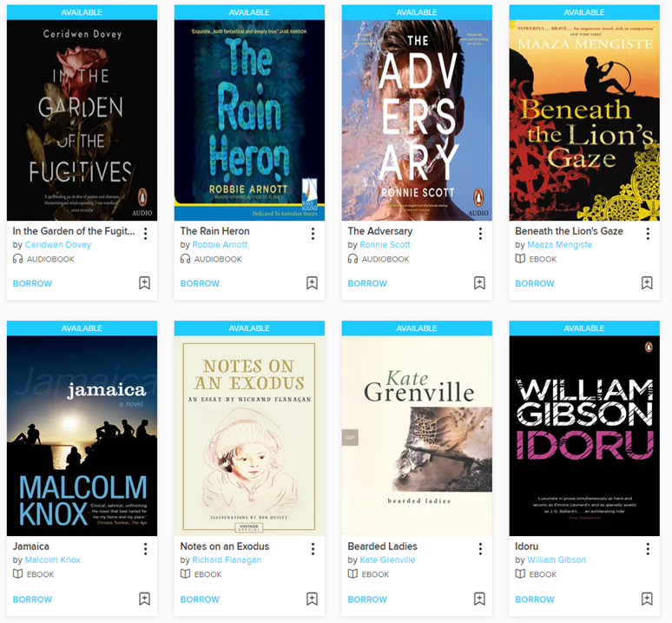Open three-dot menu for Idoru
Screen dimensions: 672x623
(648, 549)
